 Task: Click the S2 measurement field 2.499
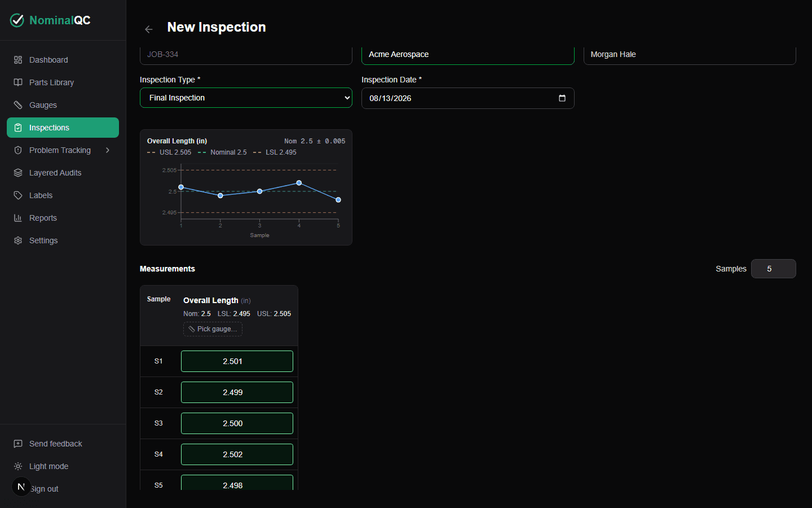(237, 392)
